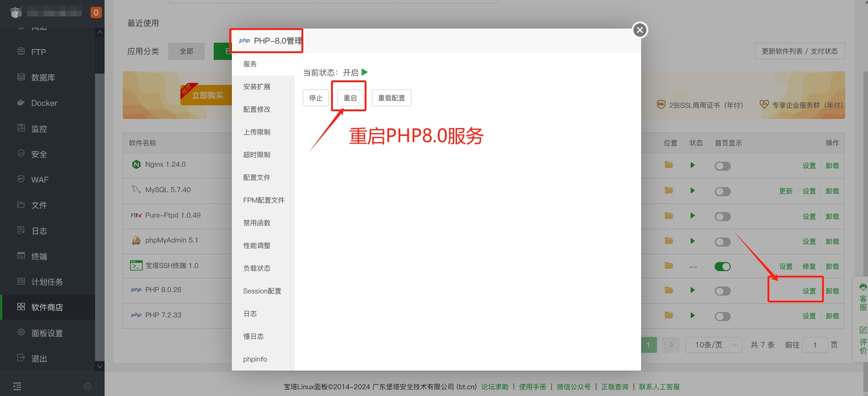
Task: Click the 重载配置 button
Action: tap(391, 98)
